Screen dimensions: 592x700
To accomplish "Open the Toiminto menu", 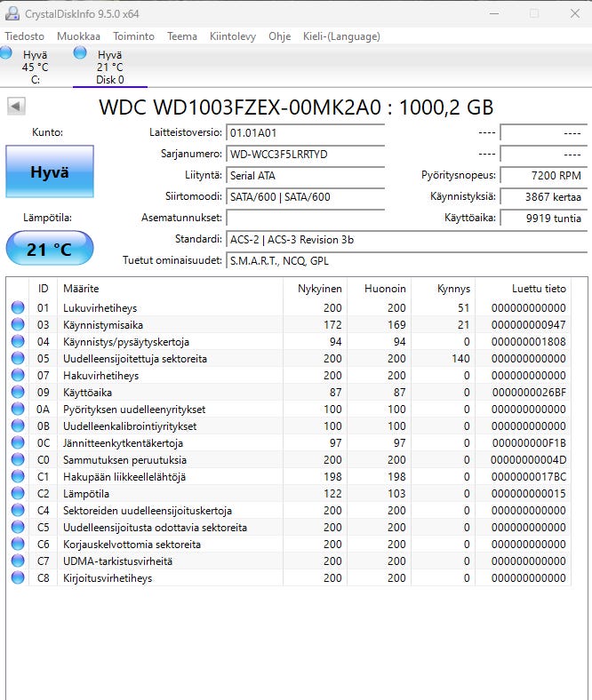I will (133, 36).
